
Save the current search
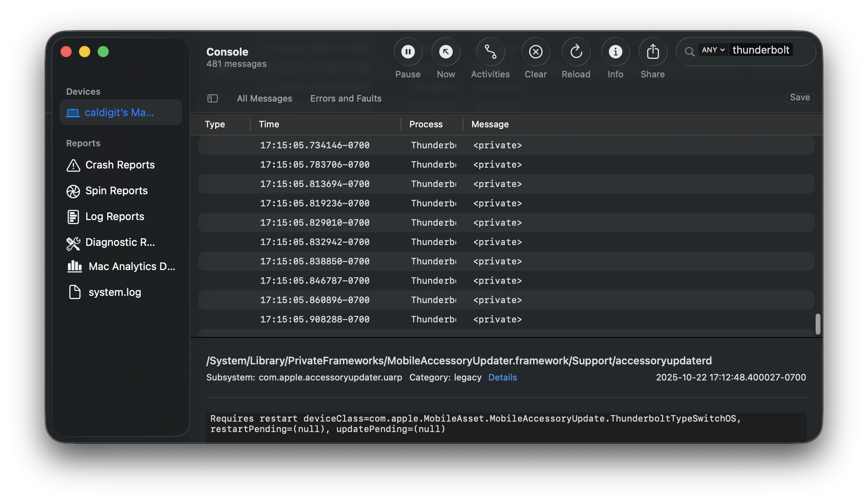click(799, 97)
